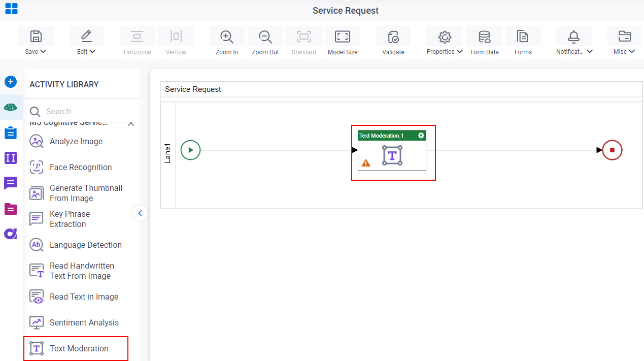Click the blue plus sidebar icon
The height and width of the screenshot is (361, 644).
pyautogui.click(x=11, y=82)
